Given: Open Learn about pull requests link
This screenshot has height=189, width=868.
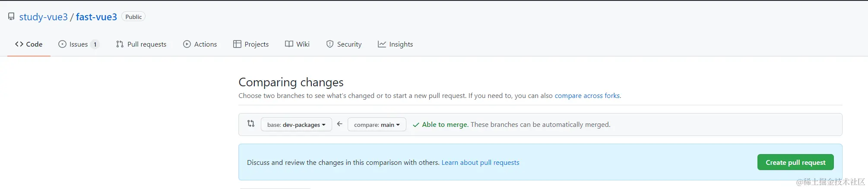Looking at the screenshot, I should click(x=480, y=163).
